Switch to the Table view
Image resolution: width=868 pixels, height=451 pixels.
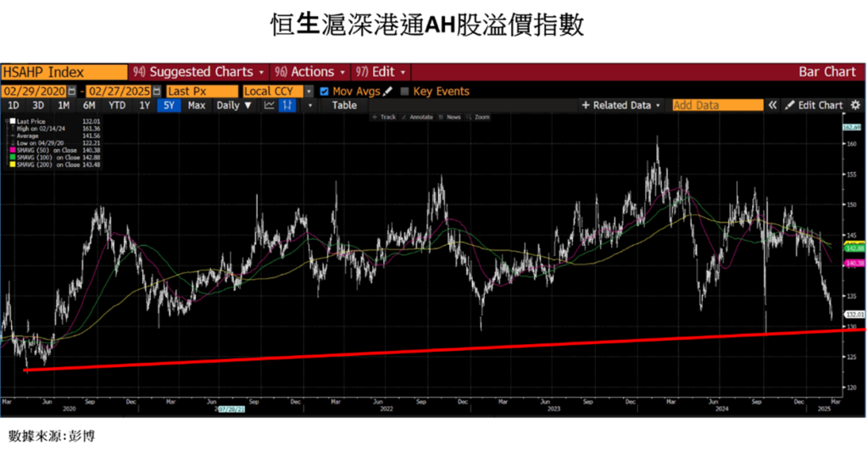click(344, 105)
